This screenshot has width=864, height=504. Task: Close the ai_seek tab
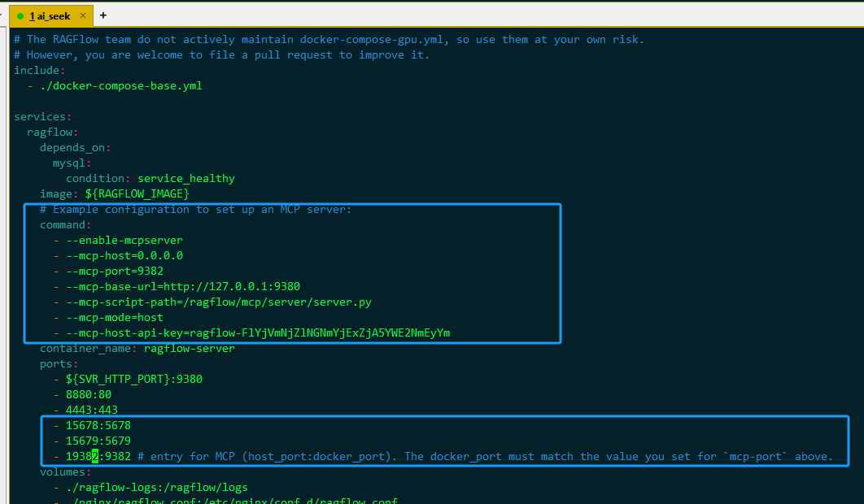click(x=83, y=15)
